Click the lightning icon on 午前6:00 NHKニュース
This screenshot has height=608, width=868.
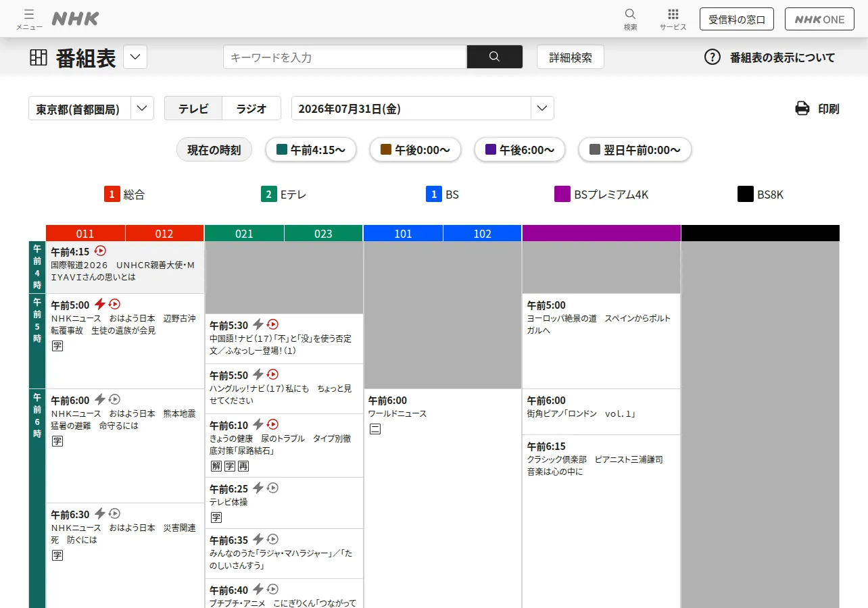click(99, 399)
